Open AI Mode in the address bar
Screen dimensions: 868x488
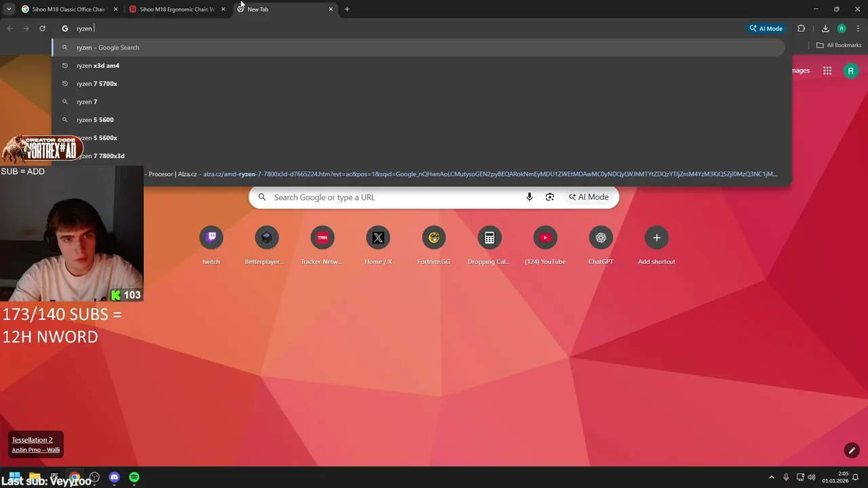pos(766,28)
